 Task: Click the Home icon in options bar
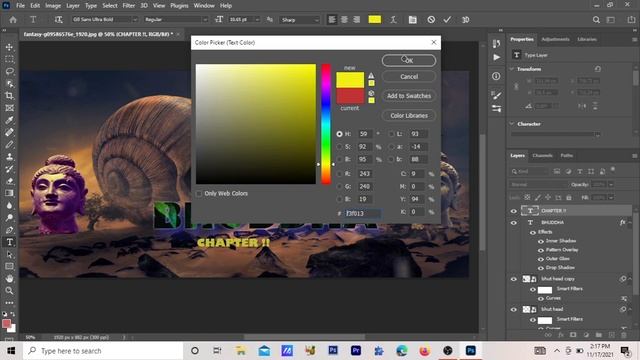(13, 20)
